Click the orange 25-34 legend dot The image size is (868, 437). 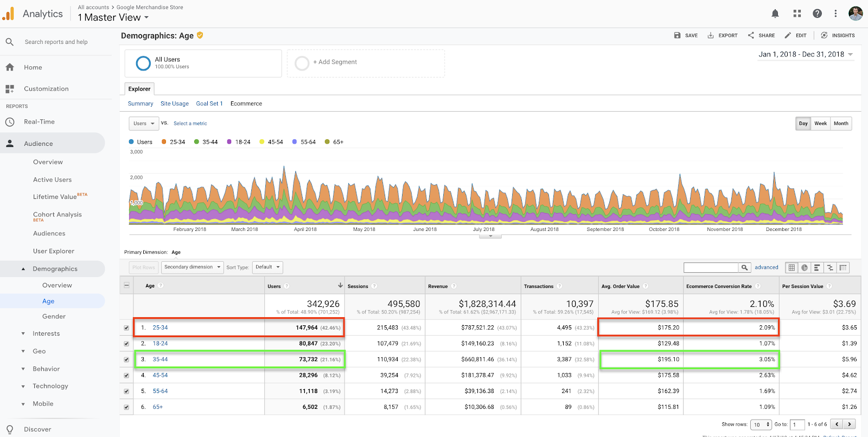point(164,142)
